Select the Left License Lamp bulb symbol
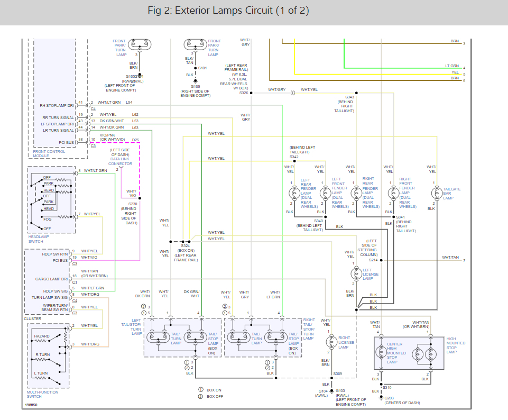The width and height of the screenshot is (508, 420). point(355,273)
